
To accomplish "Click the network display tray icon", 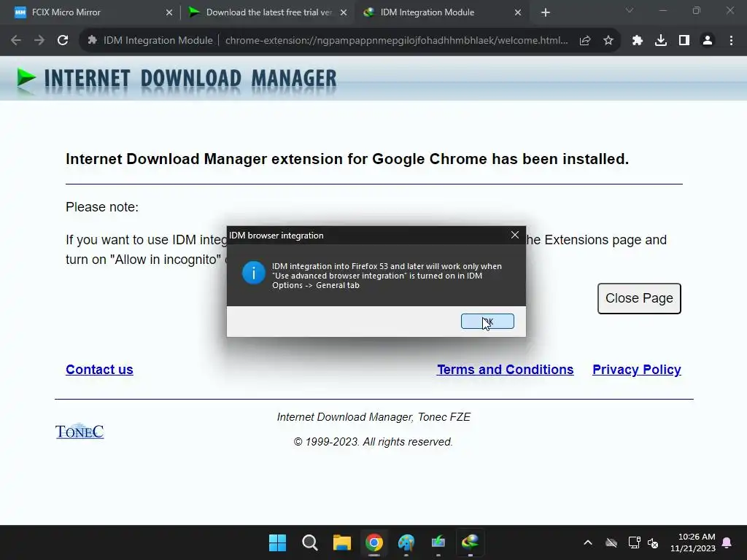I will click(x=634, y=542).
